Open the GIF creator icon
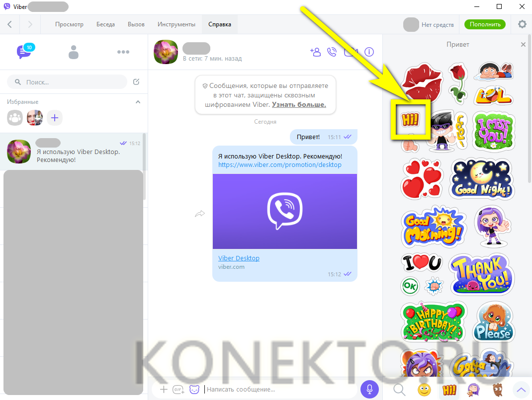Image resolution: width=532 pixels, height=400 pixels. tap(178, 390)
